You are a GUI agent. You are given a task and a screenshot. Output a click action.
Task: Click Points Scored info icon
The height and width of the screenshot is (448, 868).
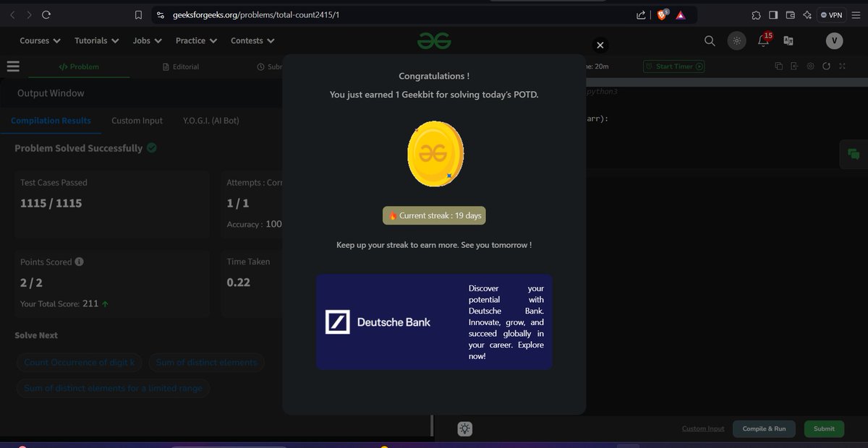click(x=79, y=262)
